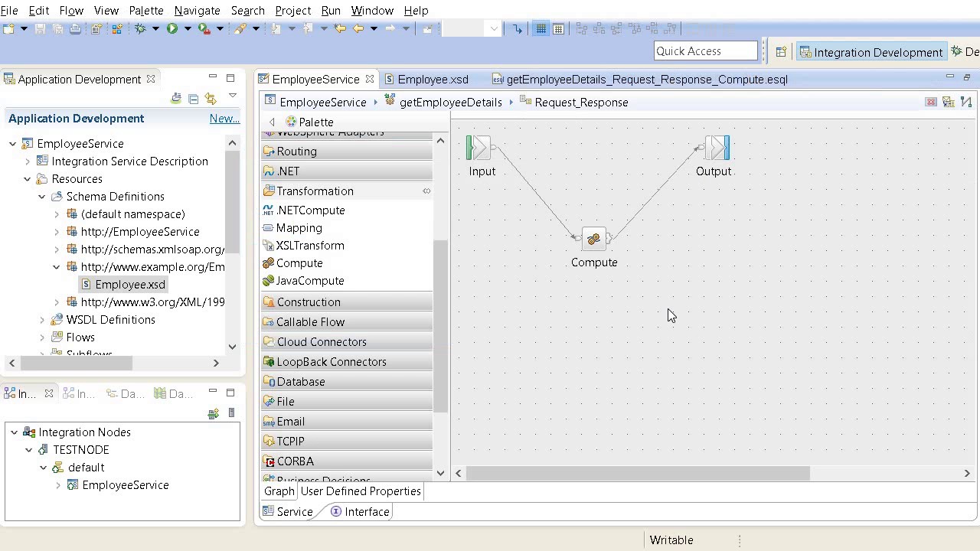The width and height of the screenshot is (980, 551).
Task: Click the rightmost editor toolbar icon
Action: pyautogui.click(x=965, y=103)
